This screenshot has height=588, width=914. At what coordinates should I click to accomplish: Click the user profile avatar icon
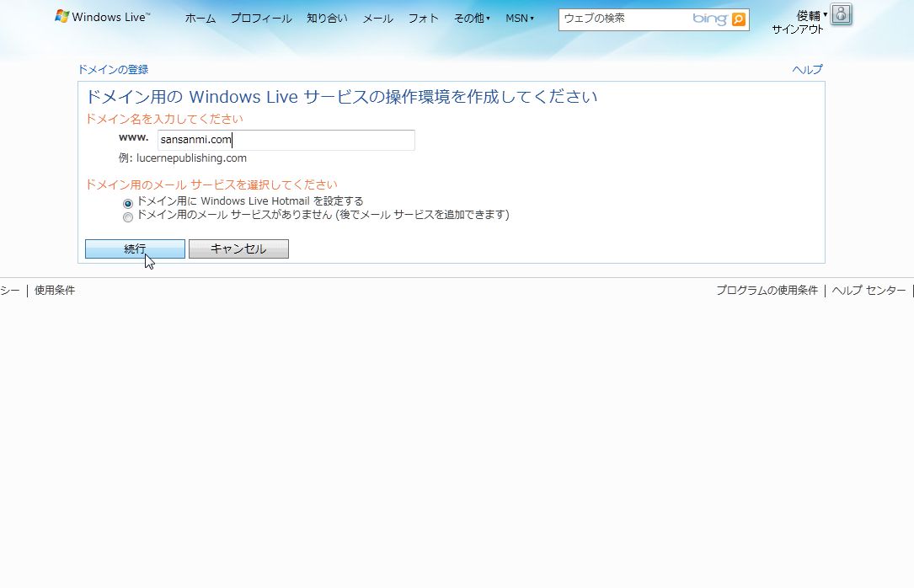point(842,14)
